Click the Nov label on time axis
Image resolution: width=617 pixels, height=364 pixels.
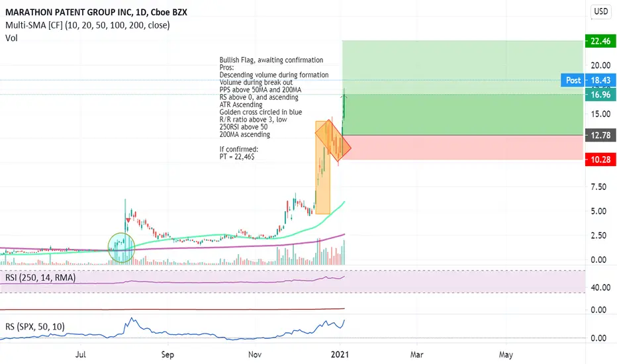pos(255,355)
